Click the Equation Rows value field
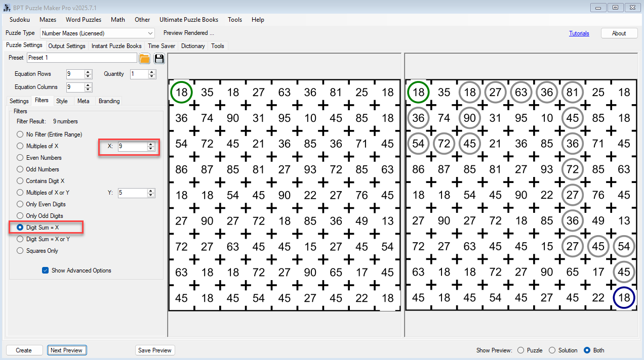 pos(75,74)
